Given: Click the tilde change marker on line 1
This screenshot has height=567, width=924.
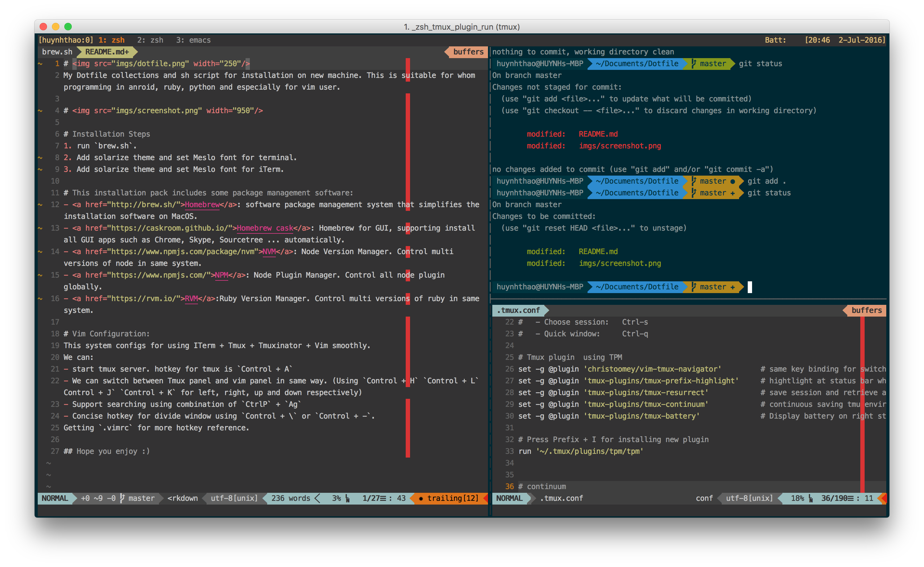Looking at the screenshot, I should 40,64.
